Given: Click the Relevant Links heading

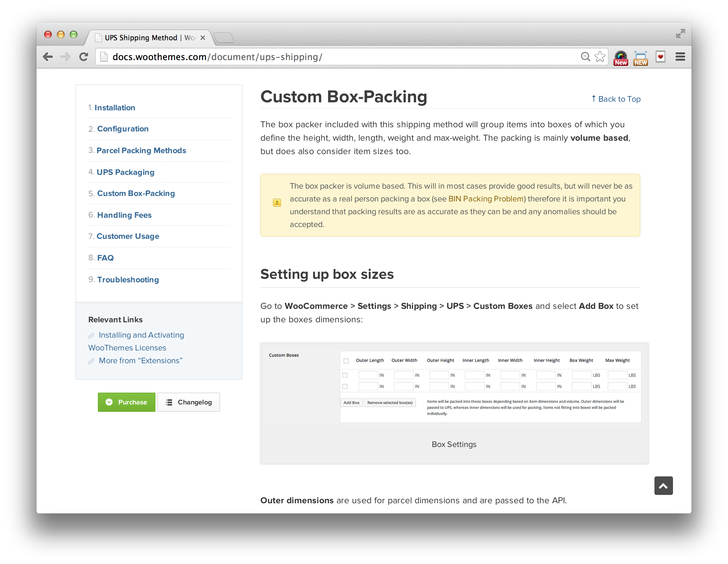Looking at the screenshot, I should point(115,320).
